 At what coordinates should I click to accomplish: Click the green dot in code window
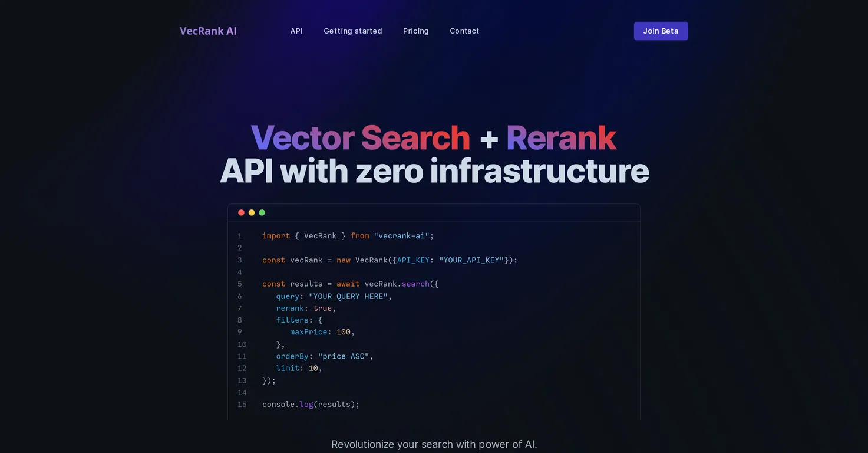pyautogui.click(x=262, y=212)
